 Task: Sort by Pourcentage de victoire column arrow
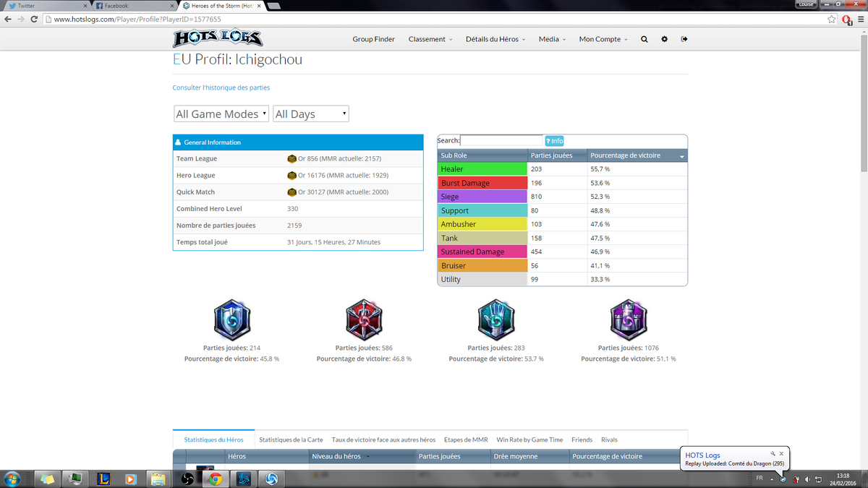pos(681,156)
